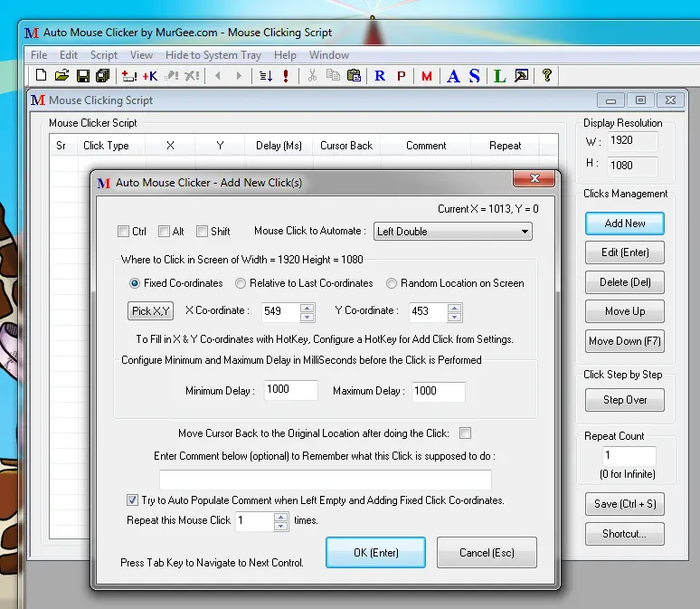Open the Window menu

(x=329, y=55)
